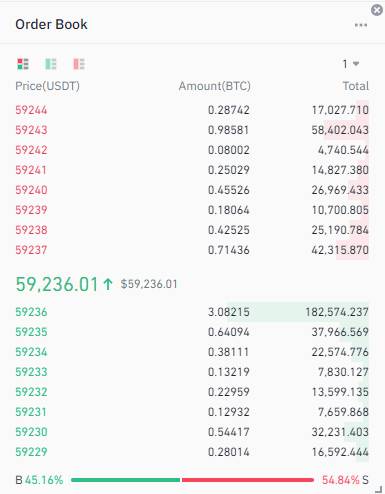Select ask price 59244

[31, 110]
